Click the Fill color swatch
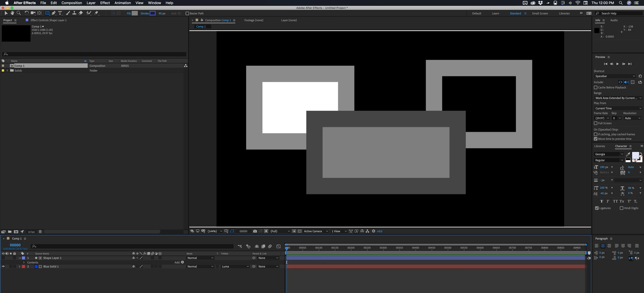The width and height of the screenshot is (644, 293). point(135,13)
